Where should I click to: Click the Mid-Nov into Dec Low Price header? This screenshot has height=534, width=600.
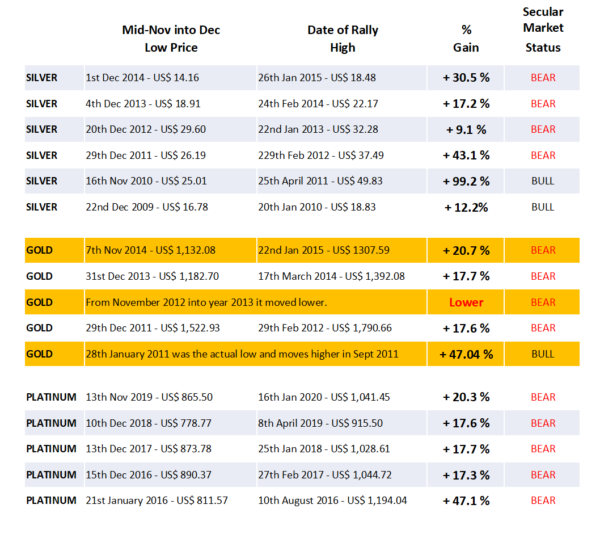click(171, 39)
